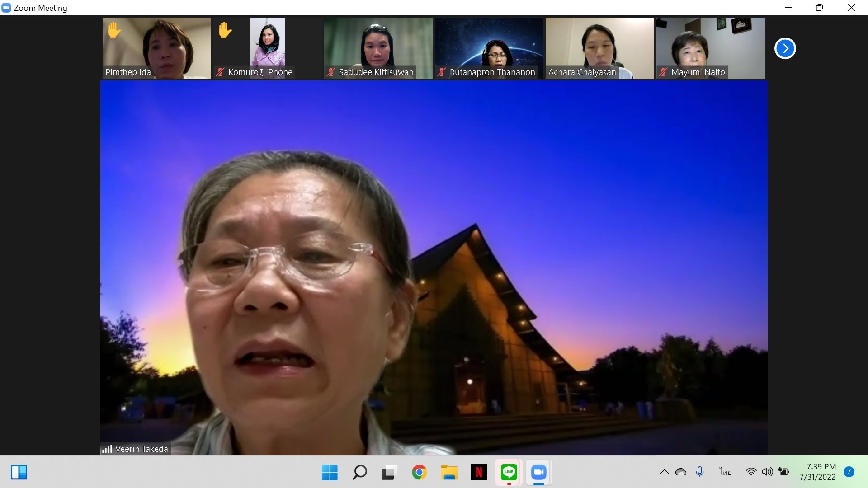868x488 pixels.
Task: Open the Windows Start menu
Action: coord(330,473)
